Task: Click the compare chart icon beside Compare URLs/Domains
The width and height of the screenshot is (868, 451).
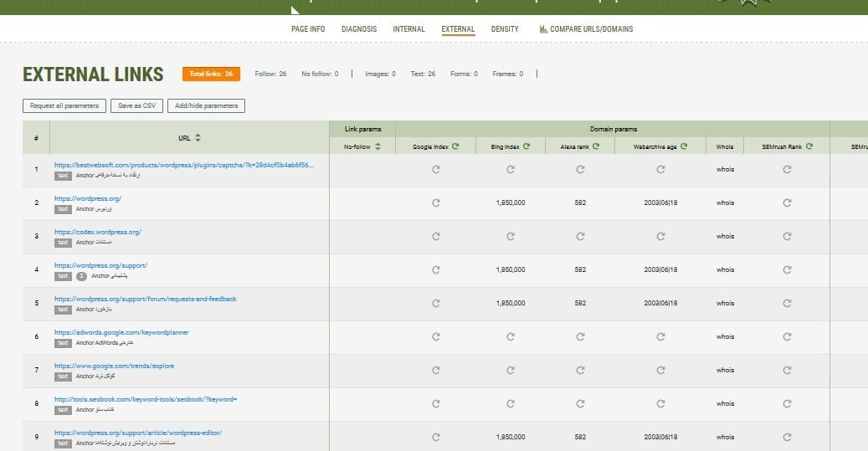Action: coord(543,28)
